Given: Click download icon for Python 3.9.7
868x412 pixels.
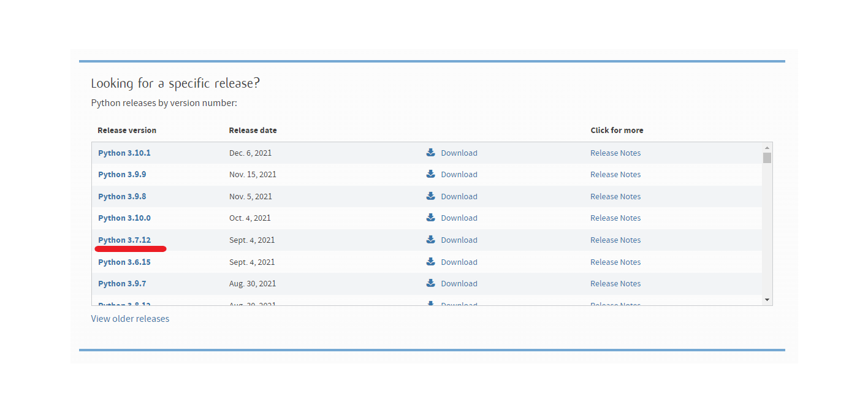Looking at the screenshot, I should (430, 283).
